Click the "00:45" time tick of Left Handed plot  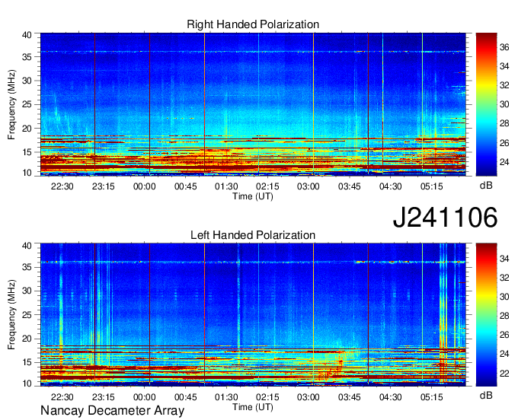coord(185,397)
